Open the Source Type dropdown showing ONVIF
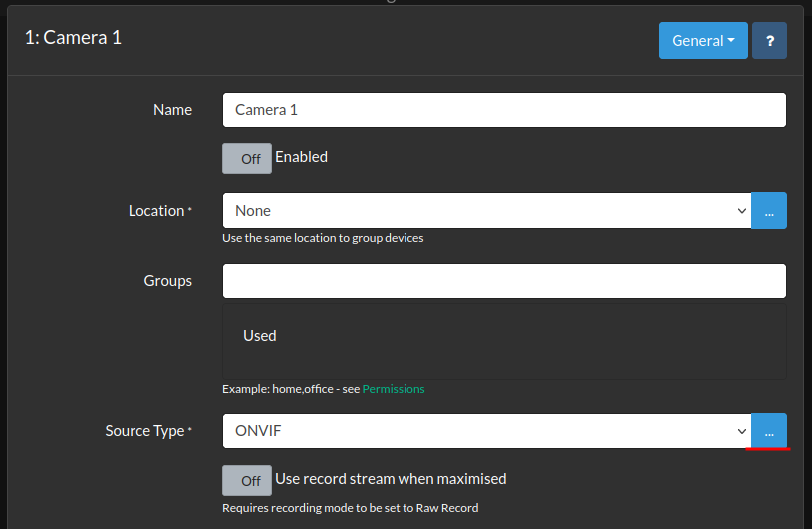Image resolution: width=812 pixels, height=529 pixels. click(x=487, y=431)
